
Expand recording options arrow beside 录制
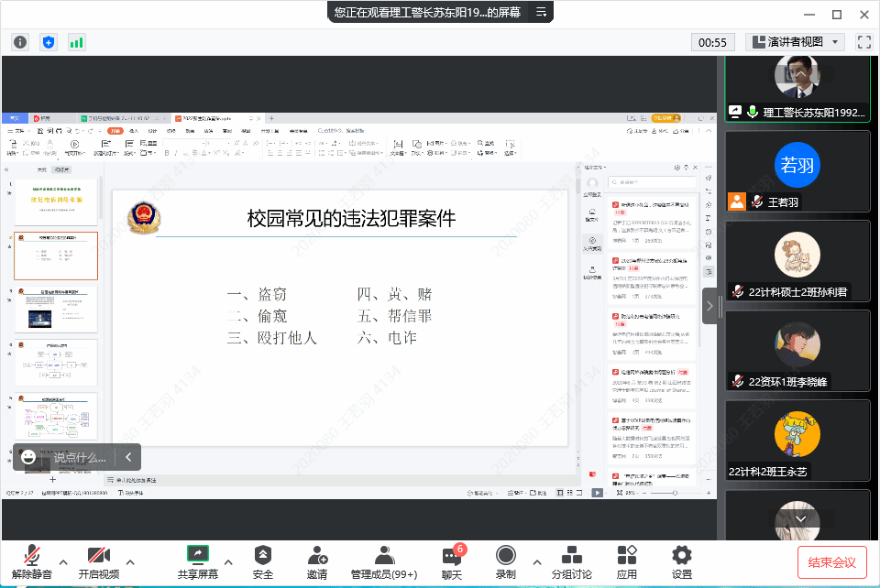536,562
